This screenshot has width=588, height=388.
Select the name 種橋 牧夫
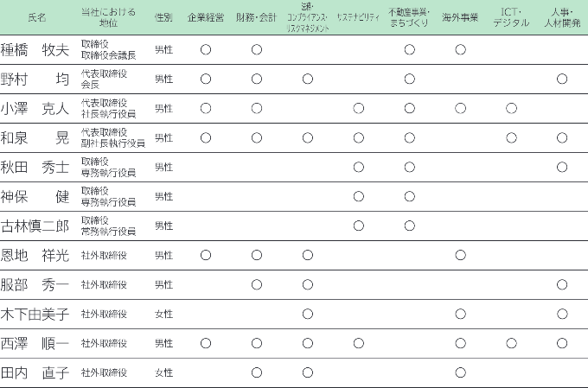pyautogui.click(x=35, y=49)
